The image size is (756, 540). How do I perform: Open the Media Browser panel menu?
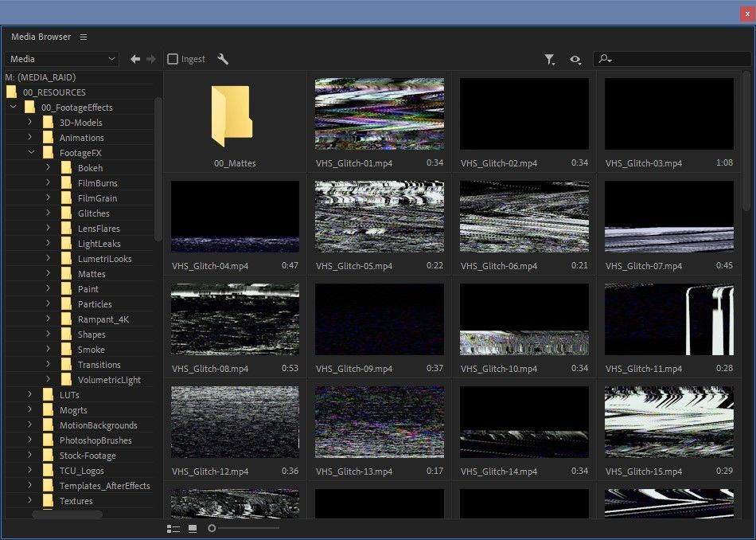pos(84,37)
